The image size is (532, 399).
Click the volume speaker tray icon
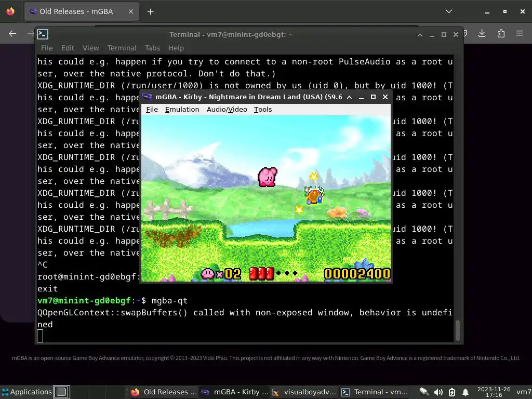[x=438, y=392]
